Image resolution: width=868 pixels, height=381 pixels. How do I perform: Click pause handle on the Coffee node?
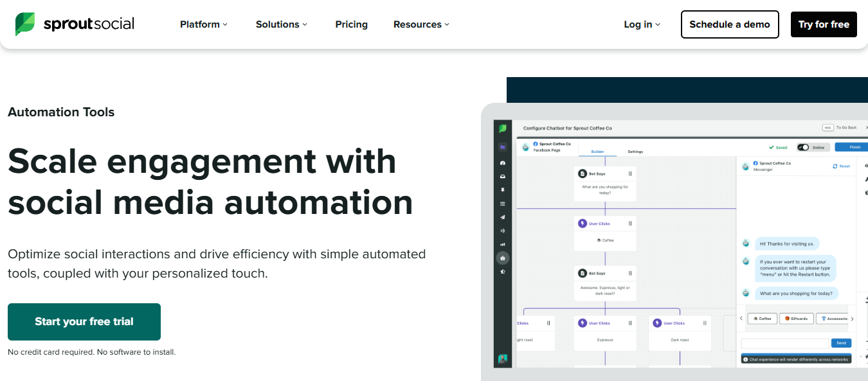(x=630, y=224)
